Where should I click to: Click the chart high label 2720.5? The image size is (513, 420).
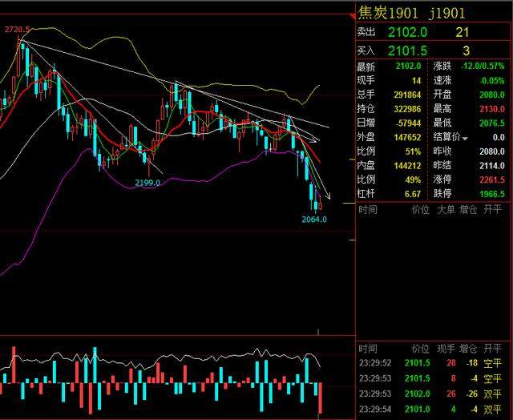18,30
